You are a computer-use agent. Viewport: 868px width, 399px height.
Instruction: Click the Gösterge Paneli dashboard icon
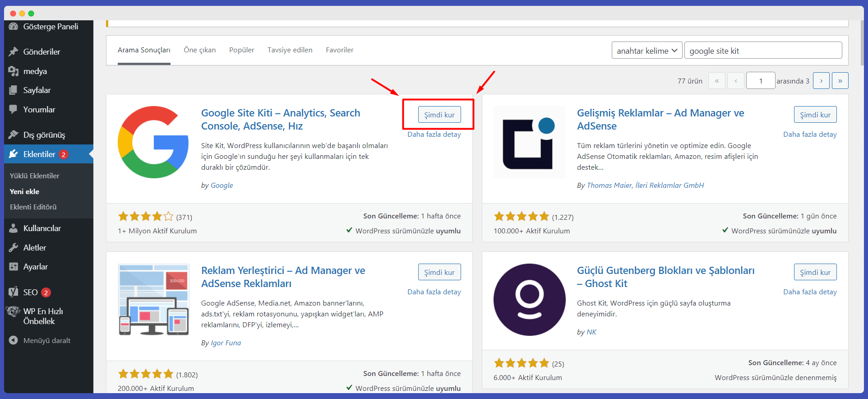coord(14,27)
